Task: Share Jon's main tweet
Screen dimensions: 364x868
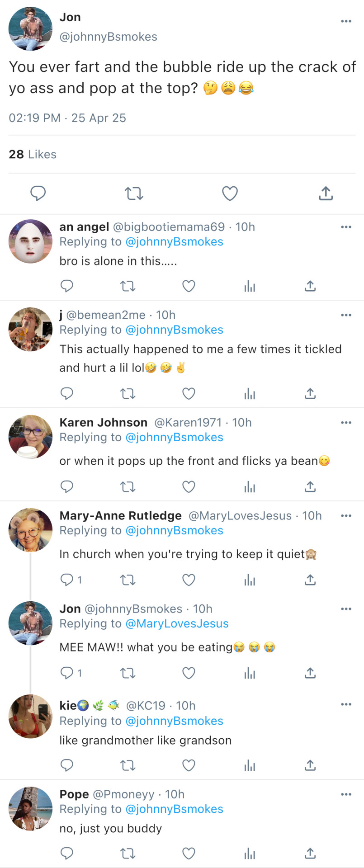Action: coord(326,193)
